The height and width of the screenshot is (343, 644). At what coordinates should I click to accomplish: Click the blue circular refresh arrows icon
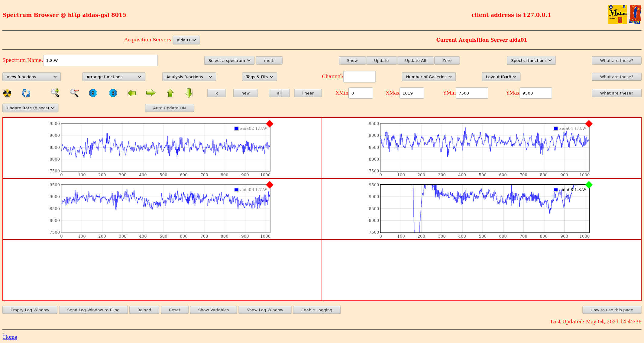(26, 93)
